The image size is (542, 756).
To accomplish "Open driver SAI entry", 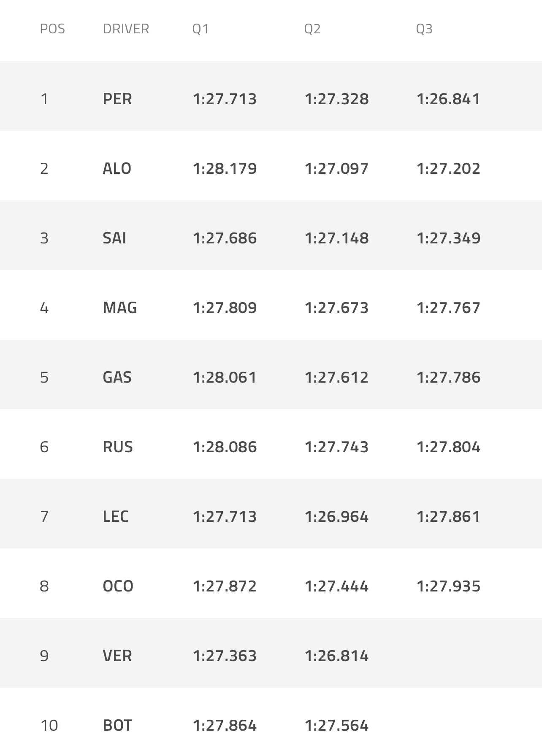I will click(114, 238).
